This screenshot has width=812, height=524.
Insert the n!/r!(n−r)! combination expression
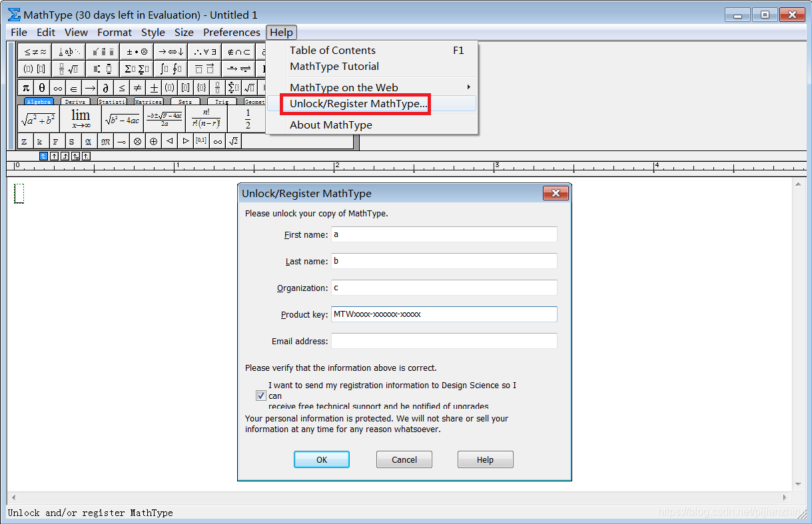(x=206, y=119)
